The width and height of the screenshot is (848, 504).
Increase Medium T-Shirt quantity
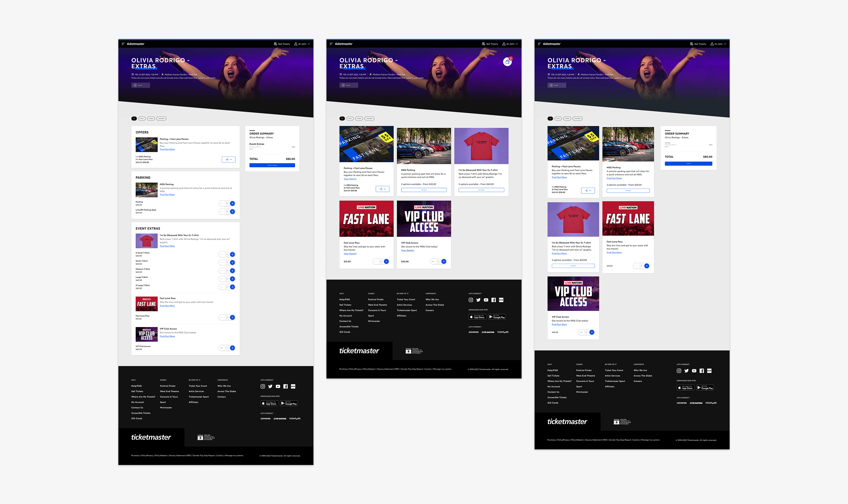(232, 271)
